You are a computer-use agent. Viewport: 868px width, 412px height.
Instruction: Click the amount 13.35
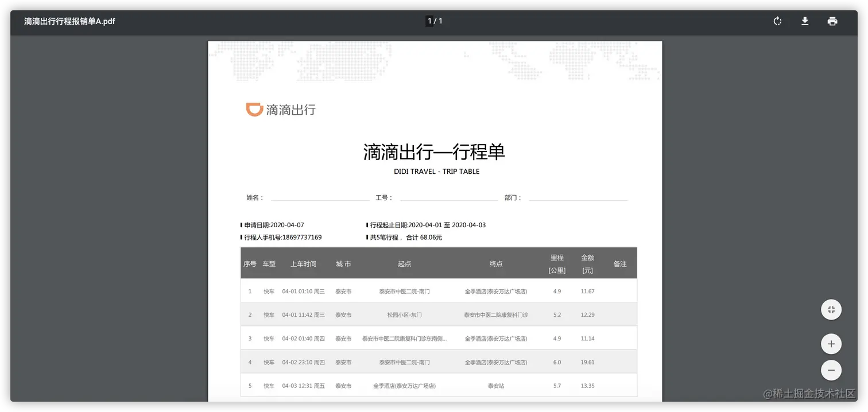pyautogui.click(x=587, y=386)
